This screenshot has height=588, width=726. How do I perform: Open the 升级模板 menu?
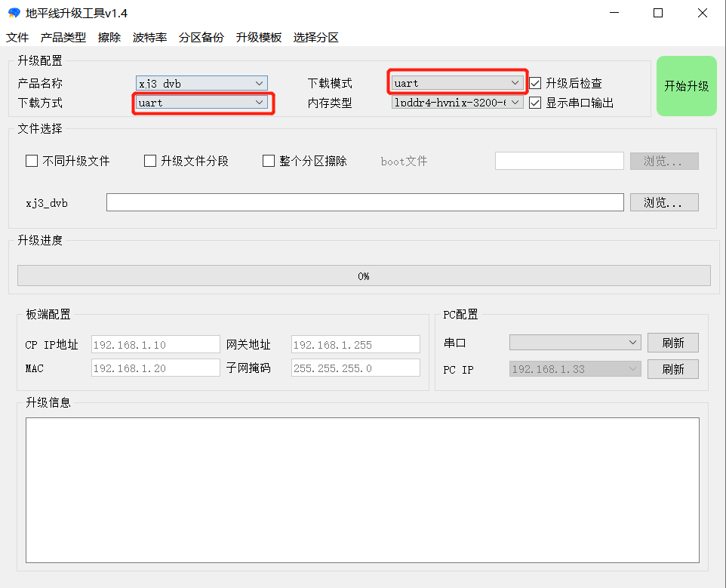click(258, 37)
